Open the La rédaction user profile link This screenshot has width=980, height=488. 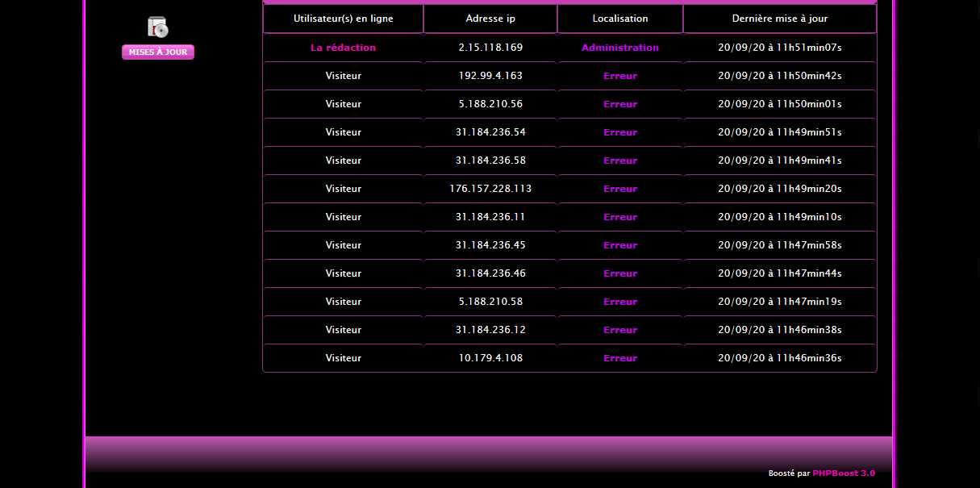tap(343, 48)
